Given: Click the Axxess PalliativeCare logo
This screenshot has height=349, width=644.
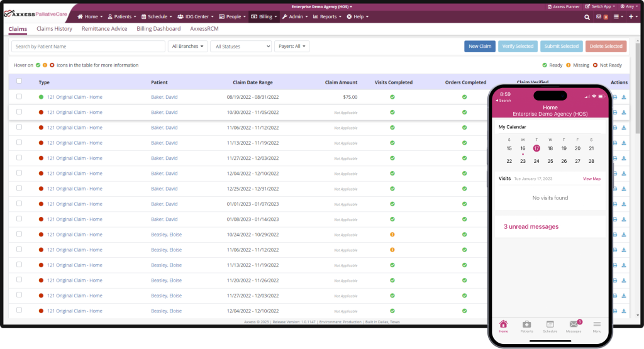Looking at the screenshot, I should (36, 14).
